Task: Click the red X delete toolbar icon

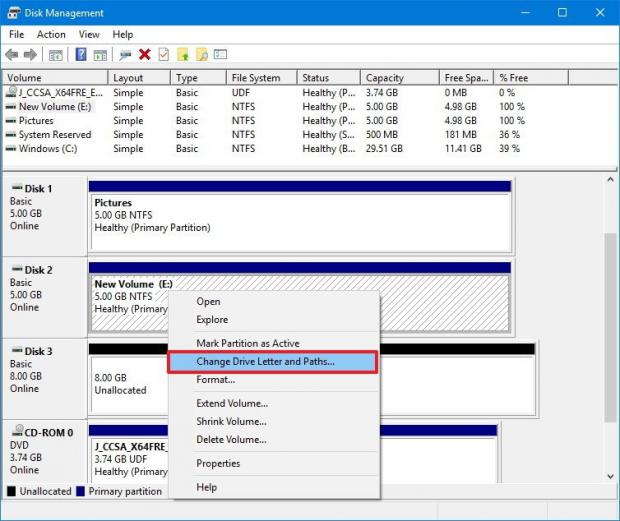Action: coord(145,55)
